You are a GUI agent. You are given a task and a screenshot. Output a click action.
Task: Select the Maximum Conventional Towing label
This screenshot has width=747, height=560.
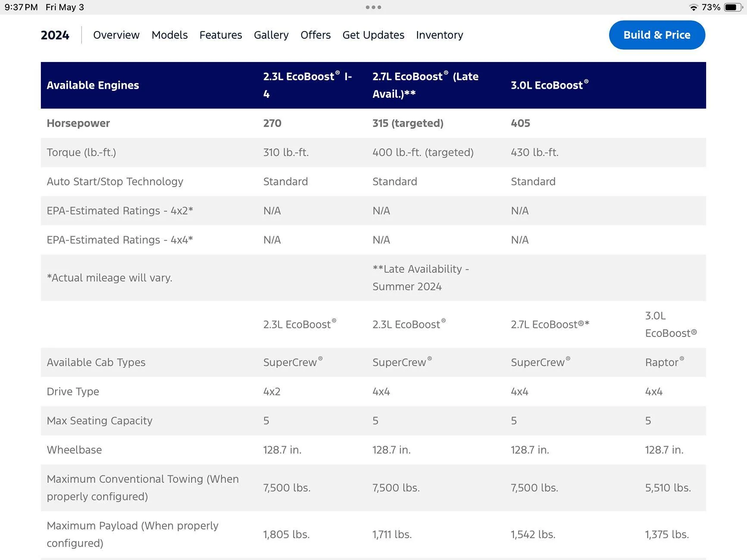pyautogui.click(x=143, y=488)
